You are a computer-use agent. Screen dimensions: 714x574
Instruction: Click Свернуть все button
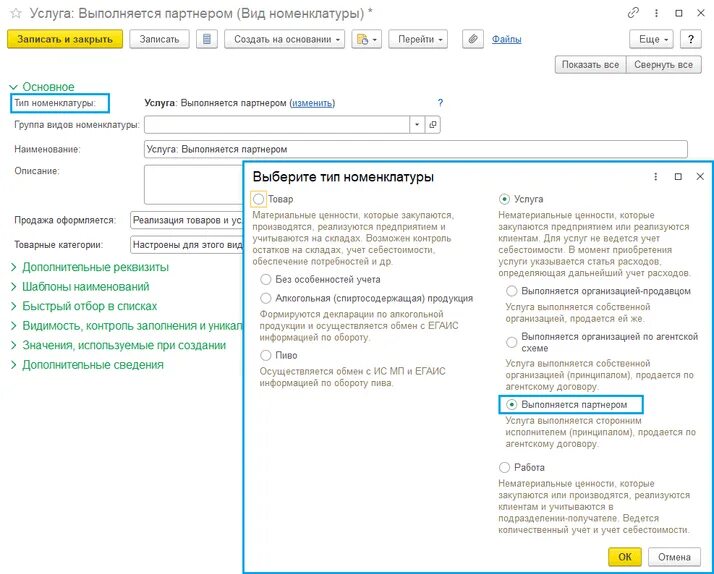(x=664, y=65)
